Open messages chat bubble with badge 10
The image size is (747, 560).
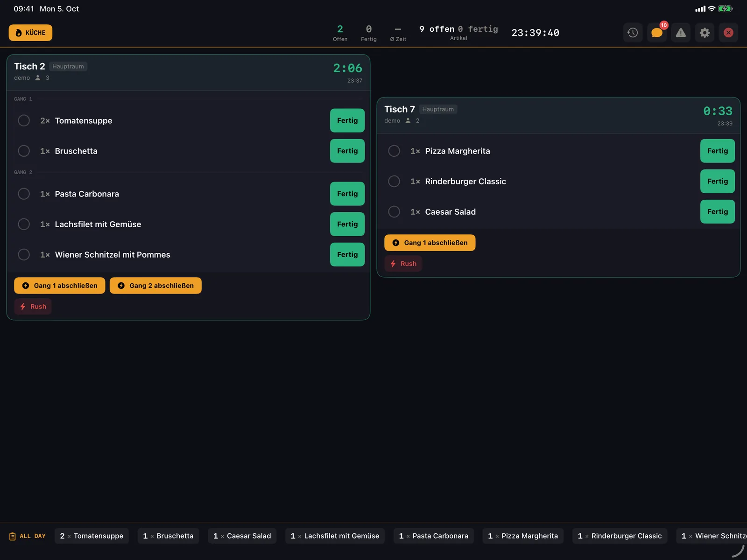657,33
